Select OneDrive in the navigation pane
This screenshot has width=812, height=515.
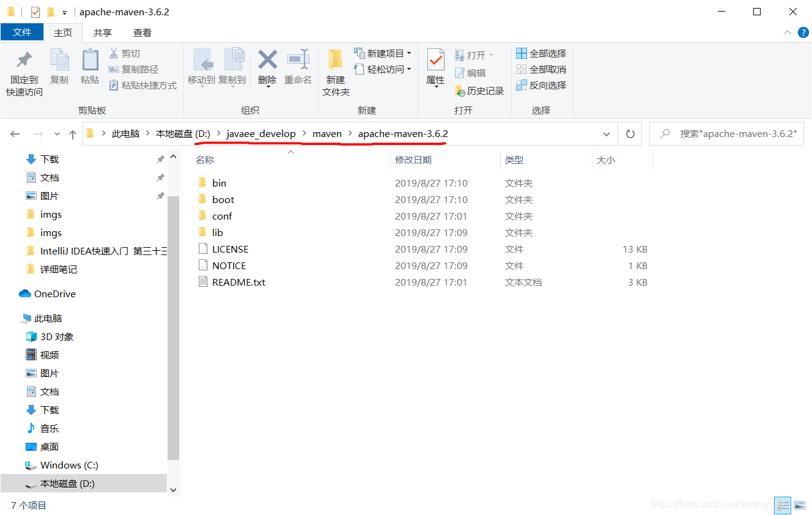point(55,294)
